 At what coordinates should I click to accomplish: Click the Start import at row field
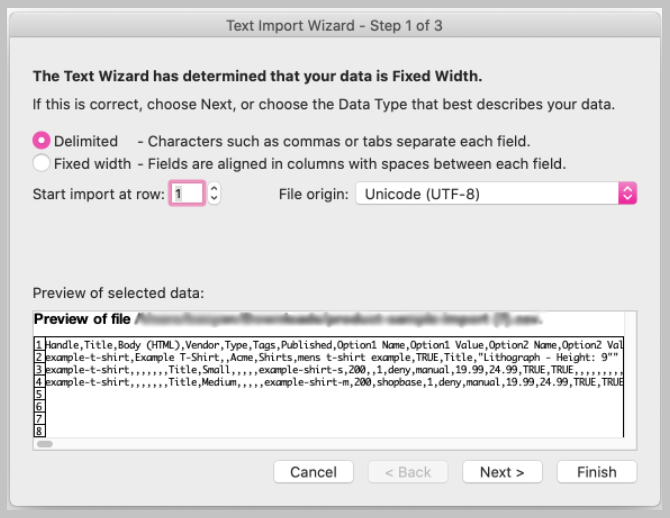point(187,194)
